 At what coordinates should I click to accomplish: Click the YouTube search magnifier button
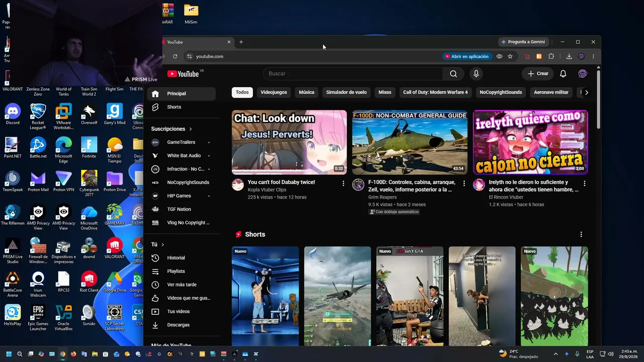(x=453, y=74)
